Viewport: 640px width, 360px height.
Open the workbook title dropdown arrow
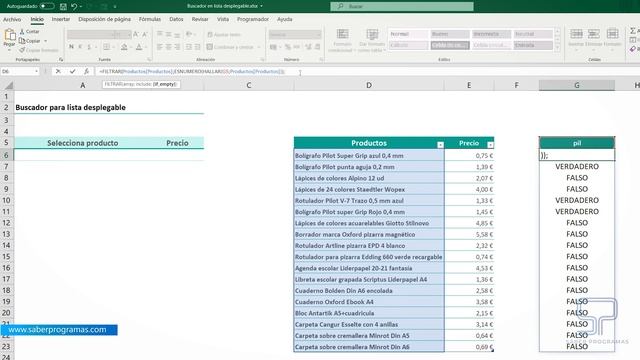262,6
